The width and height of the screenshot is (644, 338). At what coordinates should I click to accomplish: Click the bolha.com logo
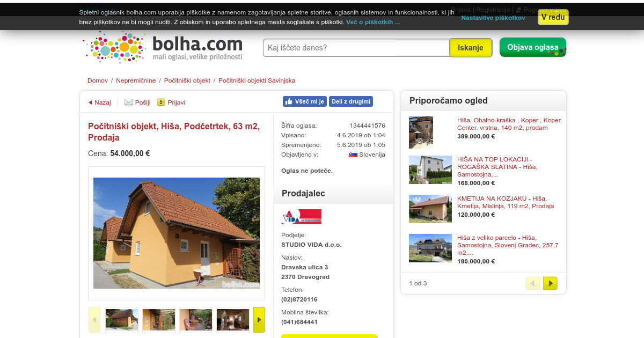coord(164,47)
